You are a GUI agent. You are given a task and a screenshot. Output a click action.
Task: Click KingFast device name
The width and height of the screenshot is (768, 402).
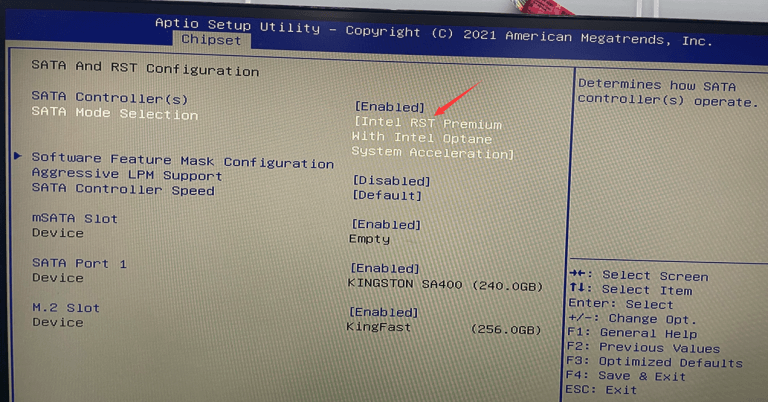click(x=378, y=327)
